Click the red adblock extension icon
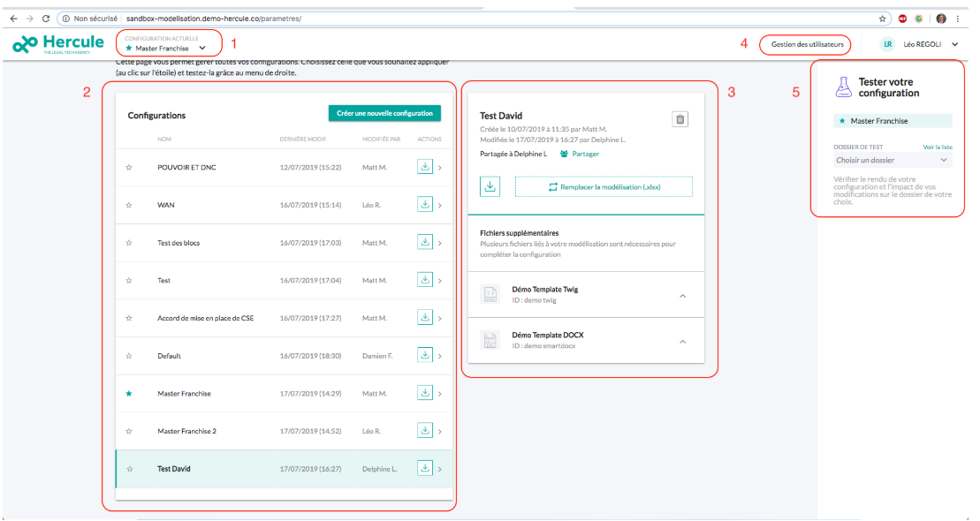 coord(902,19)
